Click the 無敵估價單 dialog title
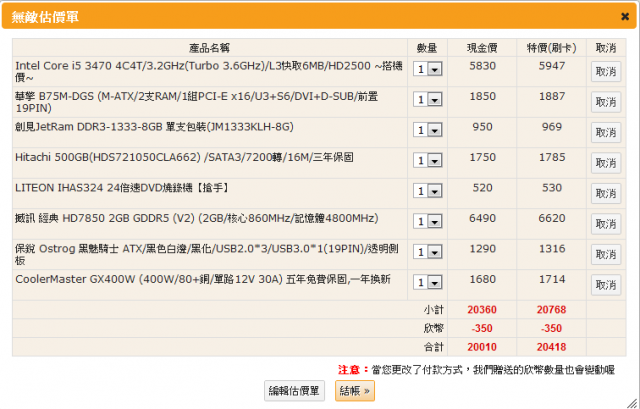The image size is (640, 409). tap(45, 17)
